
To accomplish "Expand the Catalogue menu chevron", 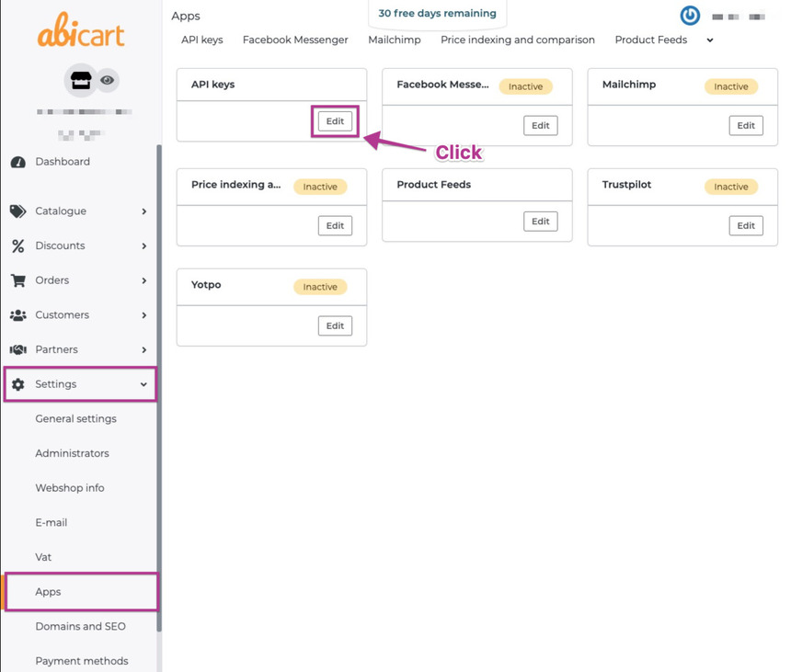I will tap(144, 211).
